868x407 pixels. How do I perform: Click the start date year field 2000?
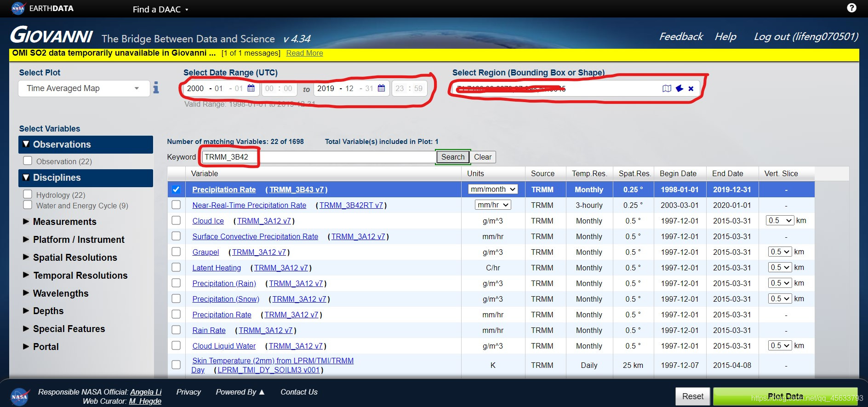[195, 88]
